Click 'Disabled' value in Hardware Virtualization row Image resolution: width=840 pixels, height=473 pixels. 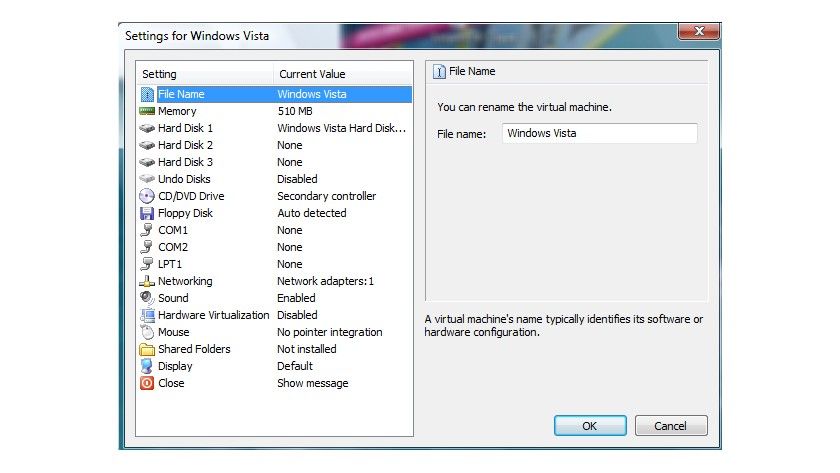coord(297,315)
